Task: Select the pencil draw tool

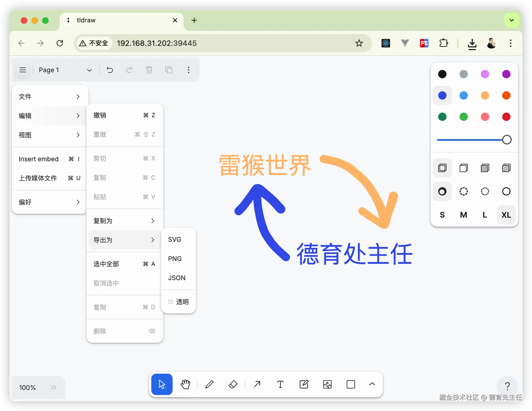Action: (x=209, y=384)
